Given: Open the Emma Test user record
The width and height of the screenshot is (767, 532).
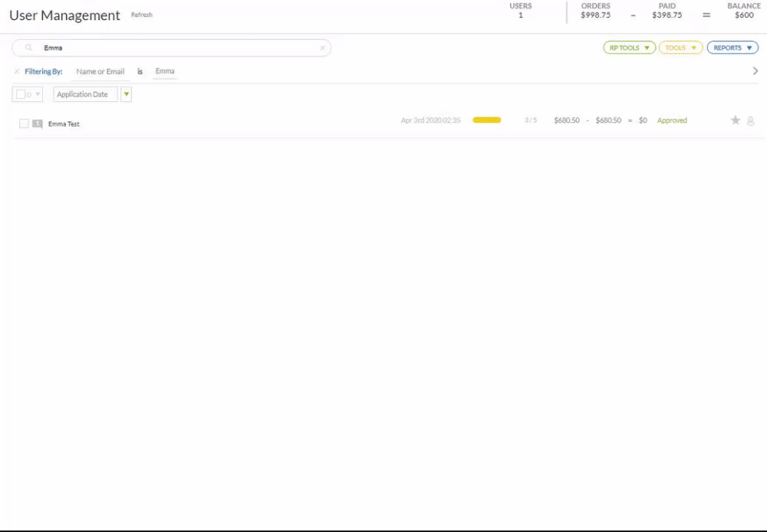Looking at the screenshot, I should point(64,123).
